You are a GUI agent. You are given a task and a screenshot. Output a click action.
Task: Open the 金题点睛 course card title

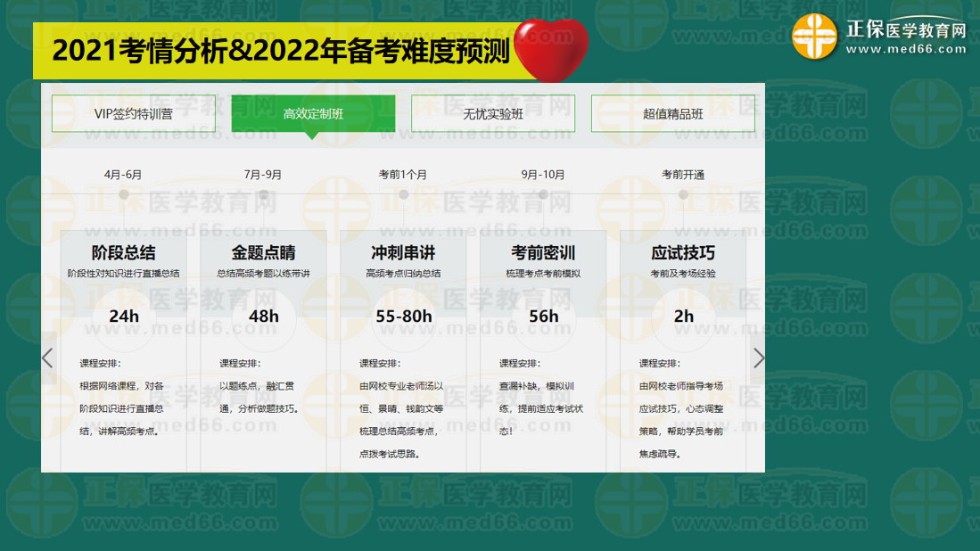[263, 252]
